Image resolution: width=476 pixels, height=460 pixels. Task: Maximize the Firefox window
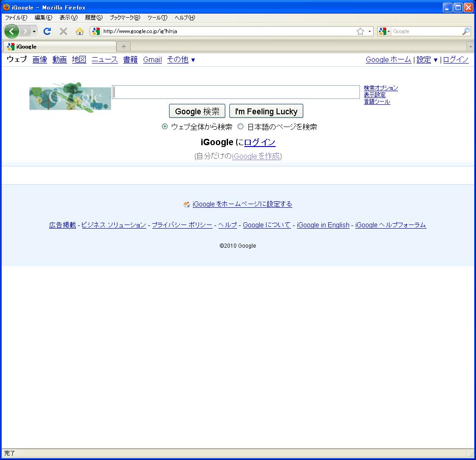(458, 7)
